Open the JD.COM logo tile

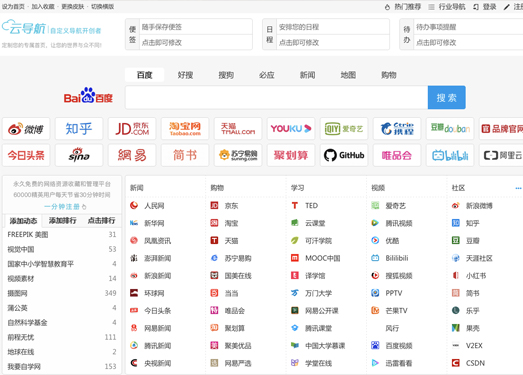132,129
